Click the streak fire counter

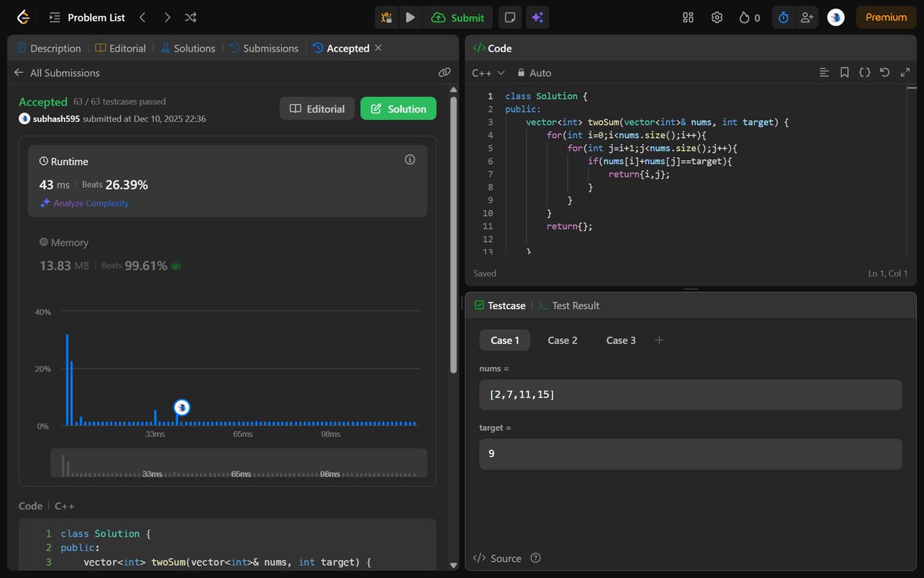749,17
